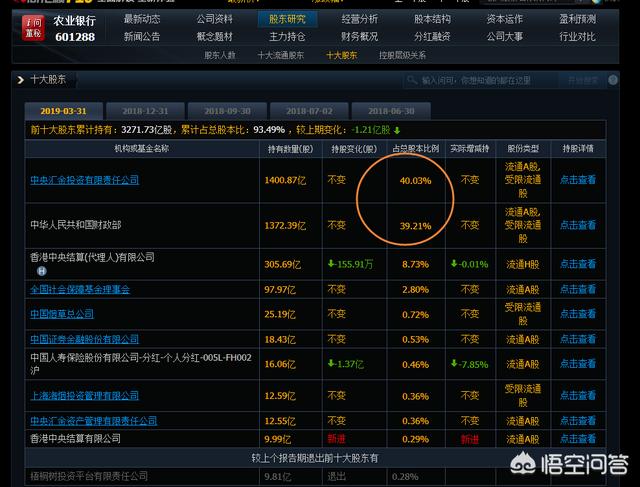Click the 155.91万 decrease value
The width and height of the screenshot is (640, 487).
tap(351, 264)
